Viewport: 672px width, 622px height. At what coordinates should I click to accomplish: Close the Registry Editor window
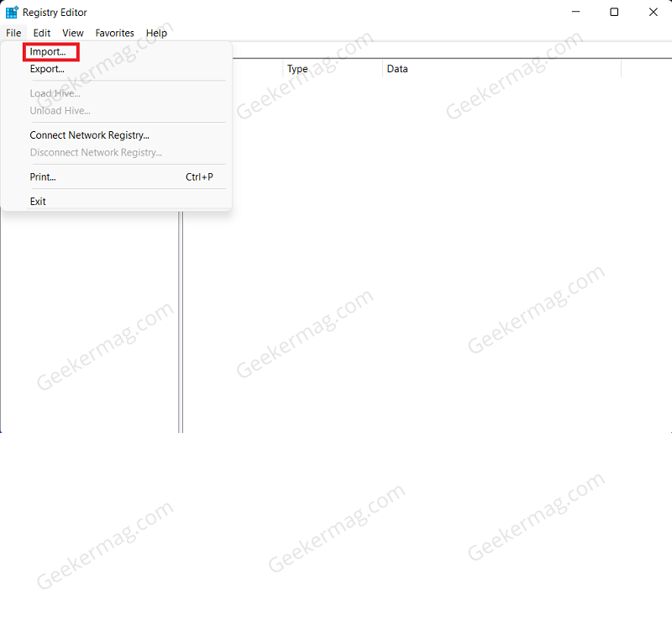click(x=653, y=12)
